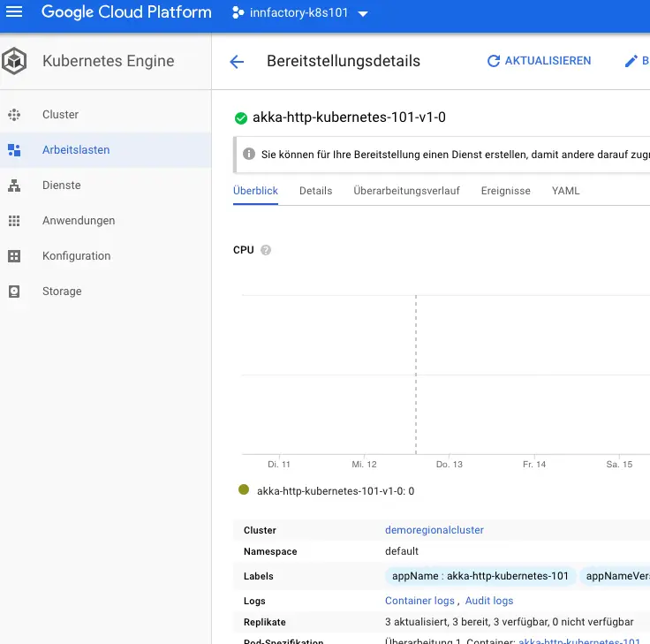
Task: Open Dienste in the sidebar
Action: (x=106, y=186)
